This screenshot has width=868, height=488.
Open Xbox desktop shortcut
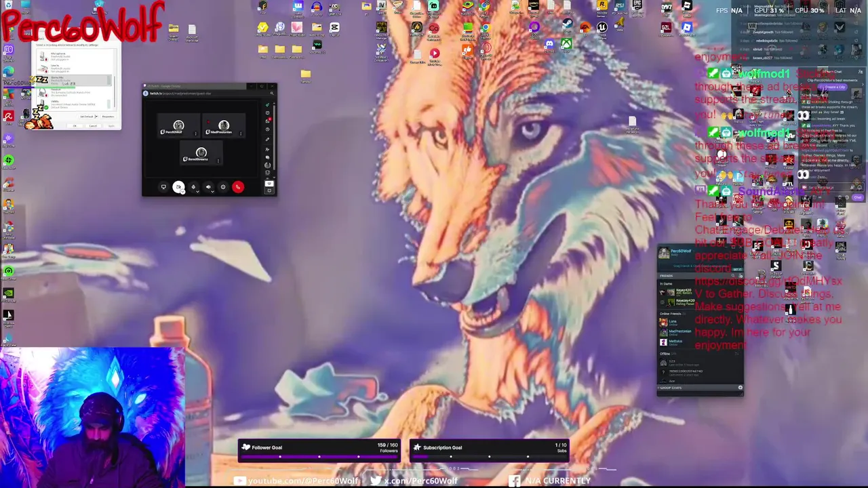pyautogui.click(x=566, y=45)
